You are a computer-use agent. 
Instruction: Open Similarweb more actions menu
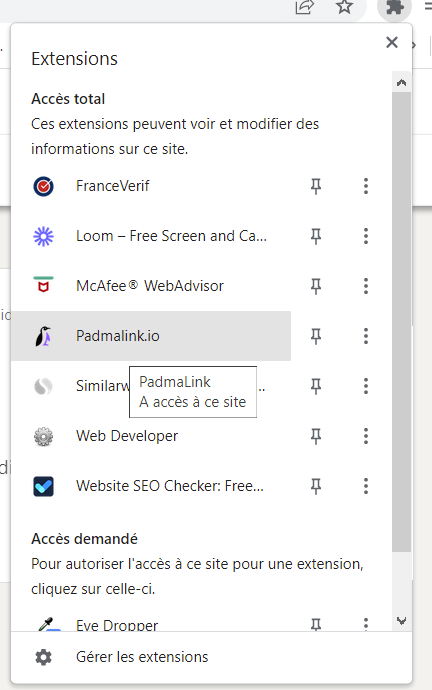coord(366,386)
